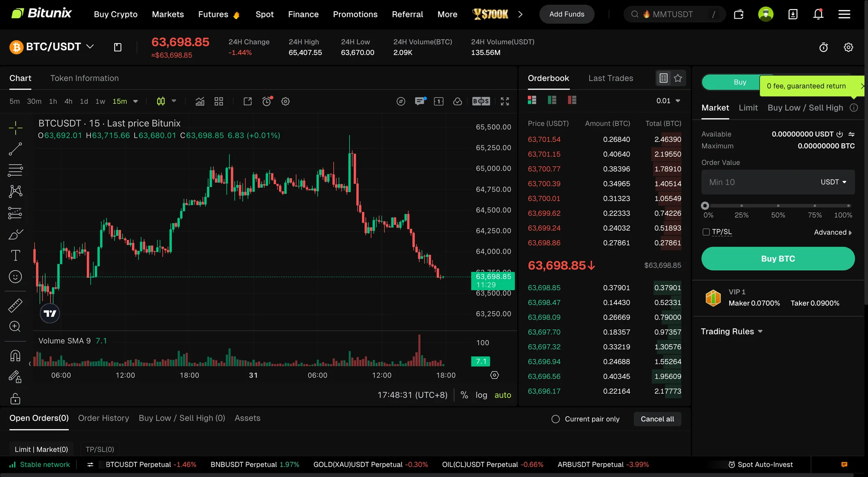Click the BTCUSDT Perpetual ticker link
This screenshot has width=868, height=477.
[151, 464]
